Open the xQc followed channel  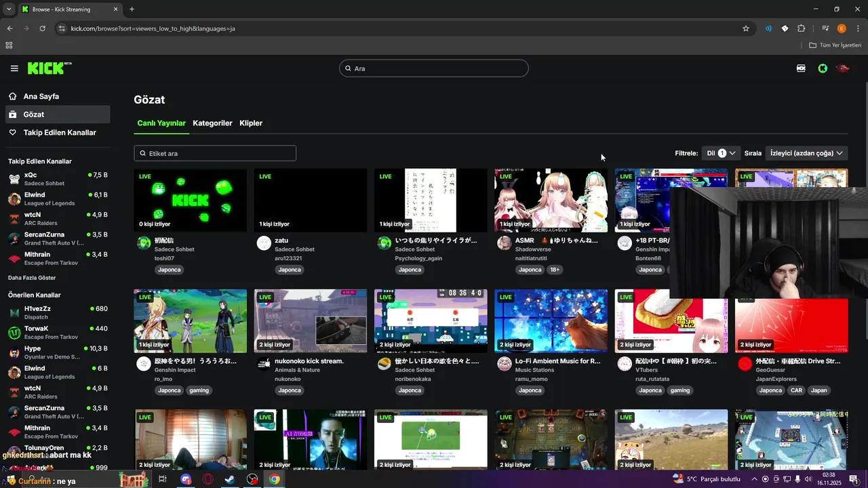click(57, 179)
